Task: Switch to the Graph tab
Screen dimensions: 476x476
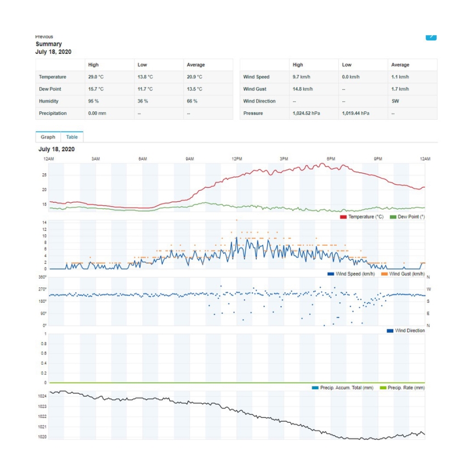Action: coord(48,137)
